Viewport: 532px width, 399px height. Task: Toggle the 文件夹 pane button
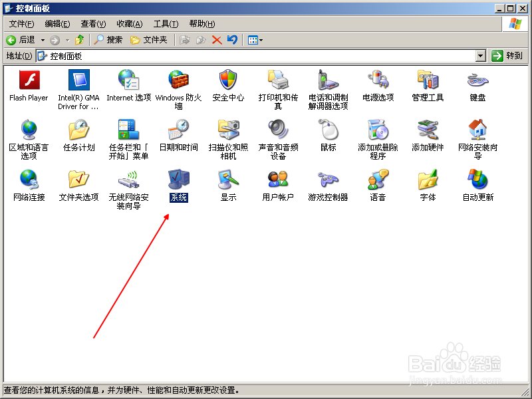[x=149, y=40]
